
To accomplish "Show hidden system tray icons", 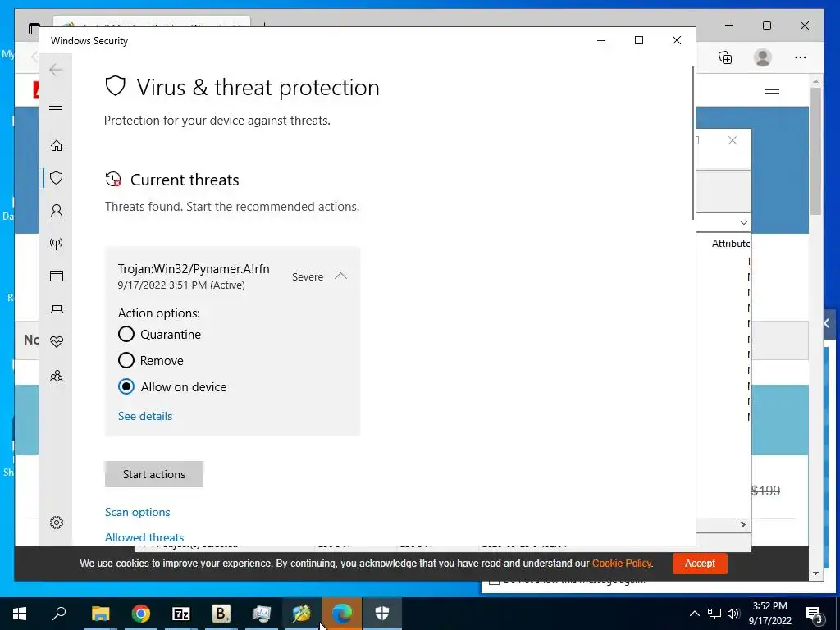I will pos(694,614).
